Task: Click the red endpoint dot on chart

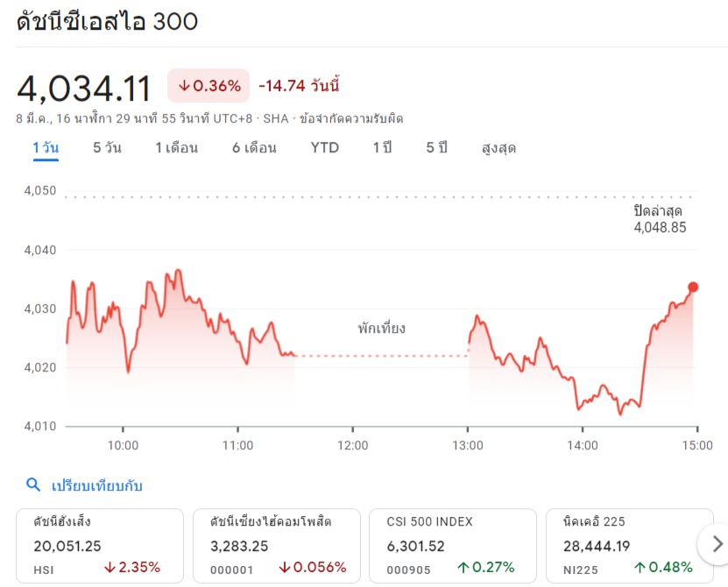Action: click(693, 287)
